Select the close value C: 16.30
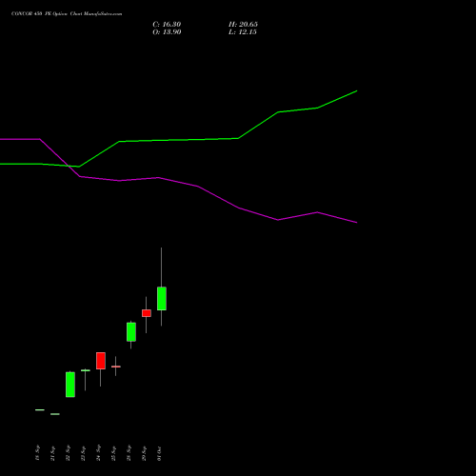476x476 pixels. pyautogui.click(x=167, y=25)
